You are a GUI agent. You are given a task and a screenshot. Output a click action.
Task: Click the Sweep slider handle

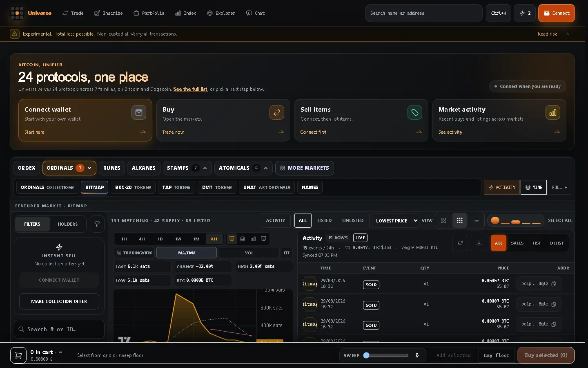point(366,355)
